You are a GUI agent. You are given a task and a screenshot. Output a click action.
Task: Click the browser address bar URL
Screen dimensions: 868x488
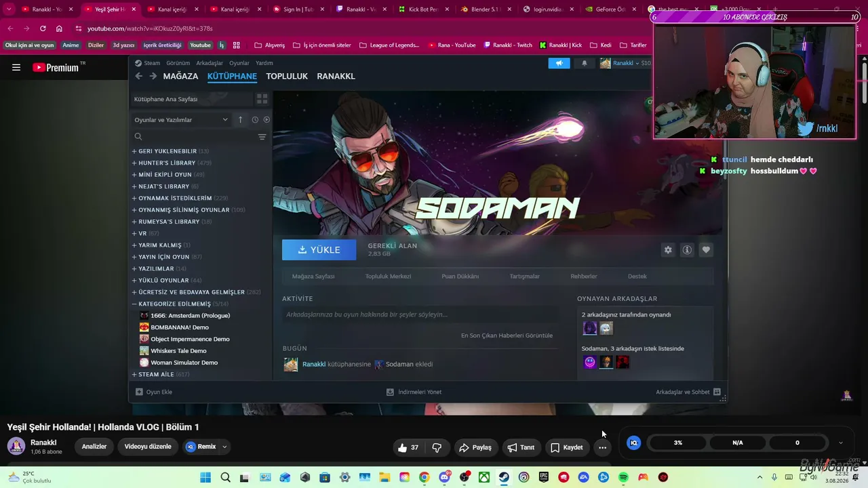tap(150, 28)
